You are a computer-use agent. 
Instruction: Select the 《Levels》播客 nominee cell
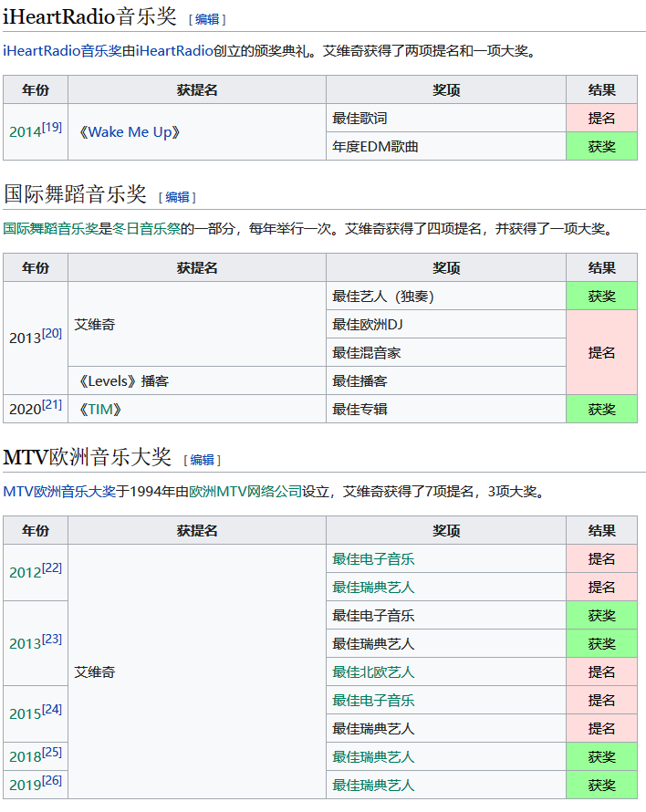point(197,381)
